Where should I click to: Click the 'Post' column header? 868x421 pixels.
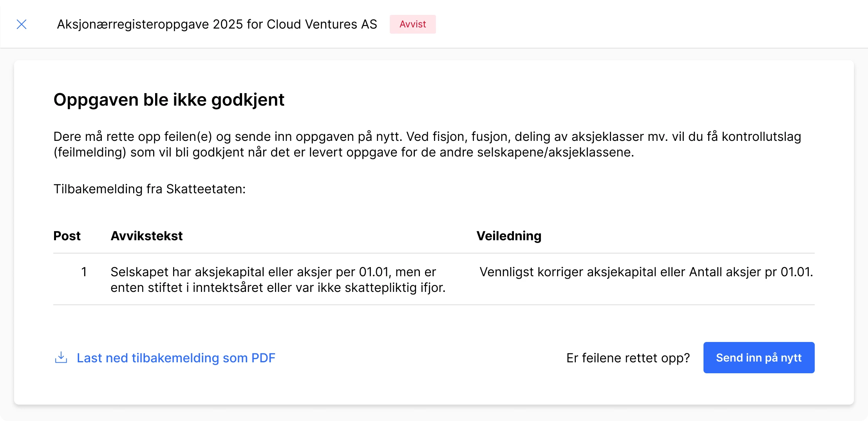click(x=67, y=236)
